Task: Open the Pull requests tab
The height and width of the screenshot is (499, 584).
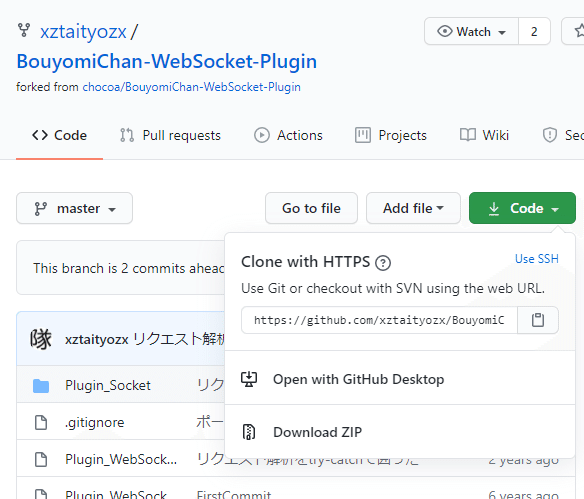Action: pyautogui.click(x=170, y=136)
